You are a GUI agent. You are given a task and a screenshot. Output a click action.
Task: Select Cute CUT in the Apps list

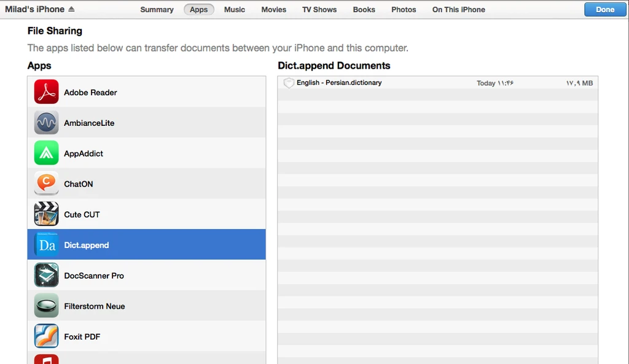click(146, 214)
